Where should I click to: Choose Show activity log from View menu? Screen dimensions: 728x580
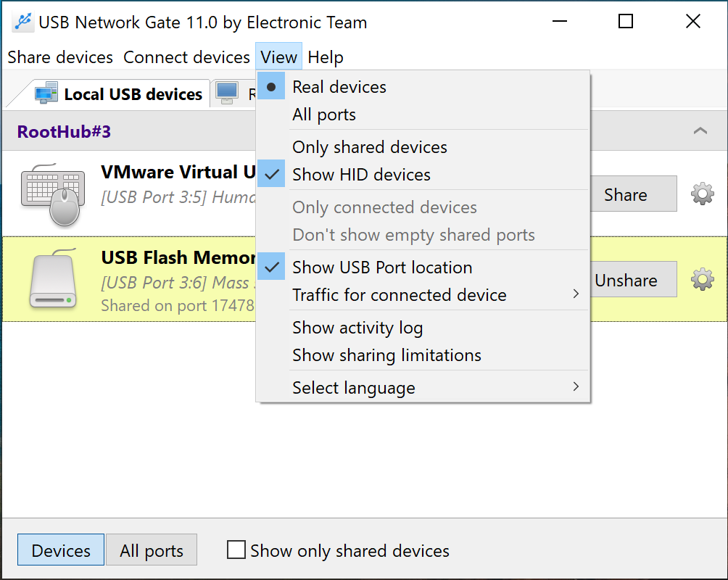click(x=357, y=328)
